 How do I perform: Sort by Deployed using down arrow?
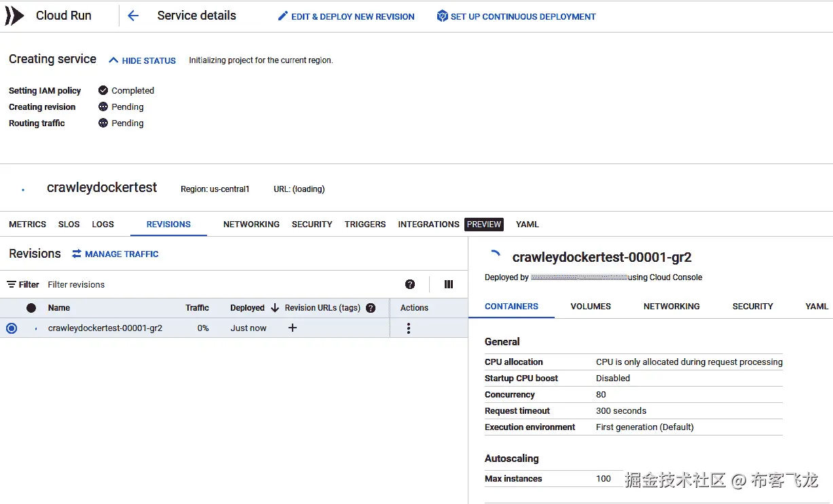point(275,307)
